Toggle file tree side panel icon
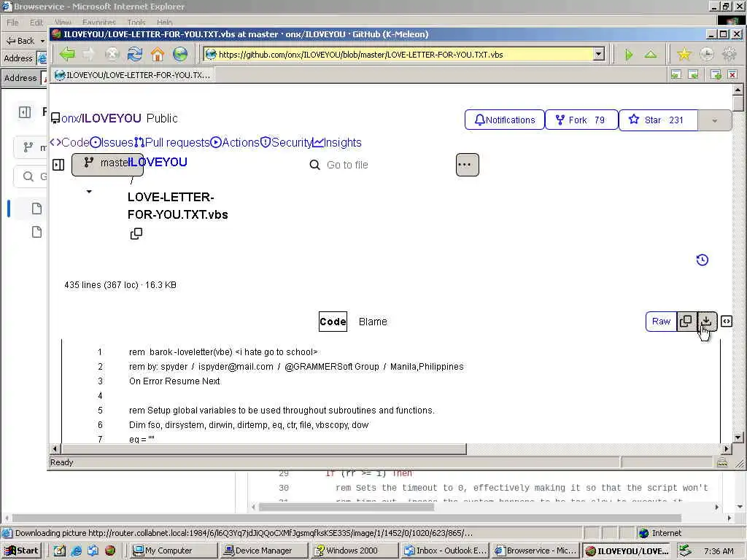 (58, 165)
